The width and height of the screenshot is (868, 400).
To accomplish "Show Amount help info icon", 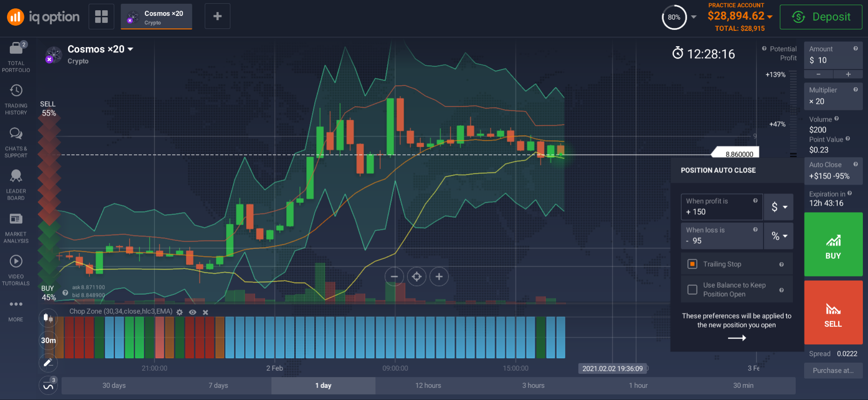I will click(855, 48).
